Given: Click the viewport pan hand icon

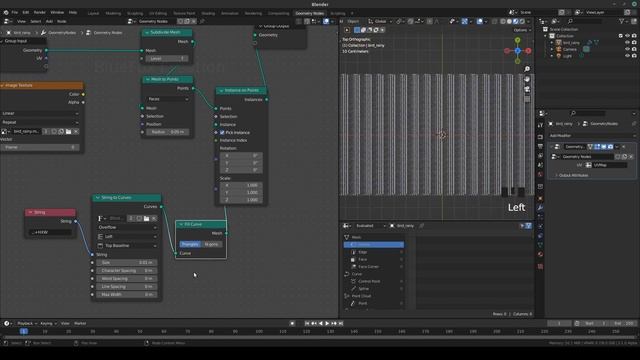Looking at the screenshot, I should pyautogui.click(x=527, y=79).
